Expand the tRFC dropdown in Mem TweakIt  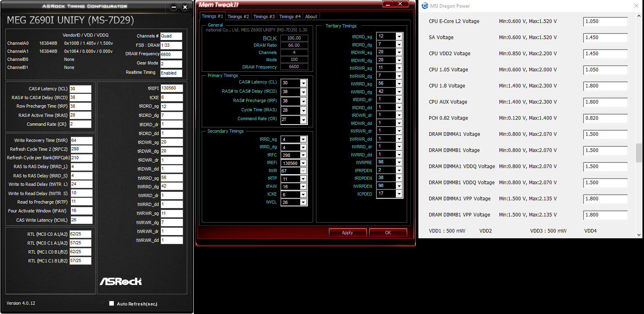[303, 155]
